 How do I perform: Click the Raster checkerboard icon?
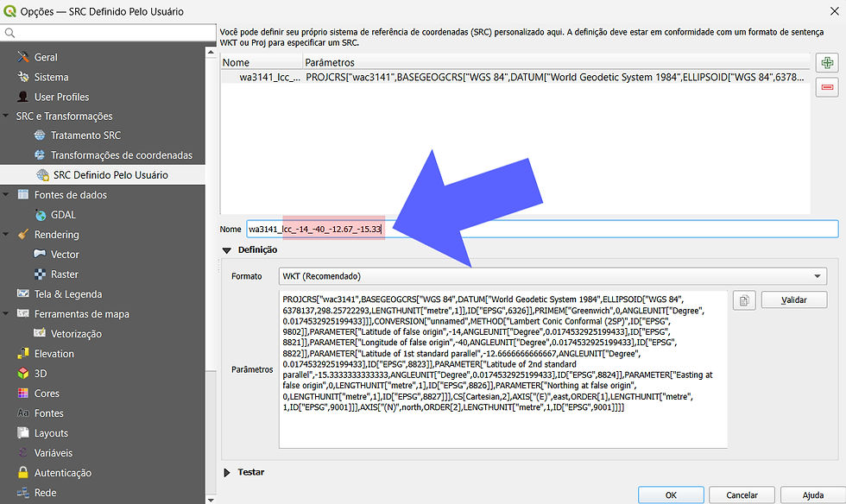point(40,274)
